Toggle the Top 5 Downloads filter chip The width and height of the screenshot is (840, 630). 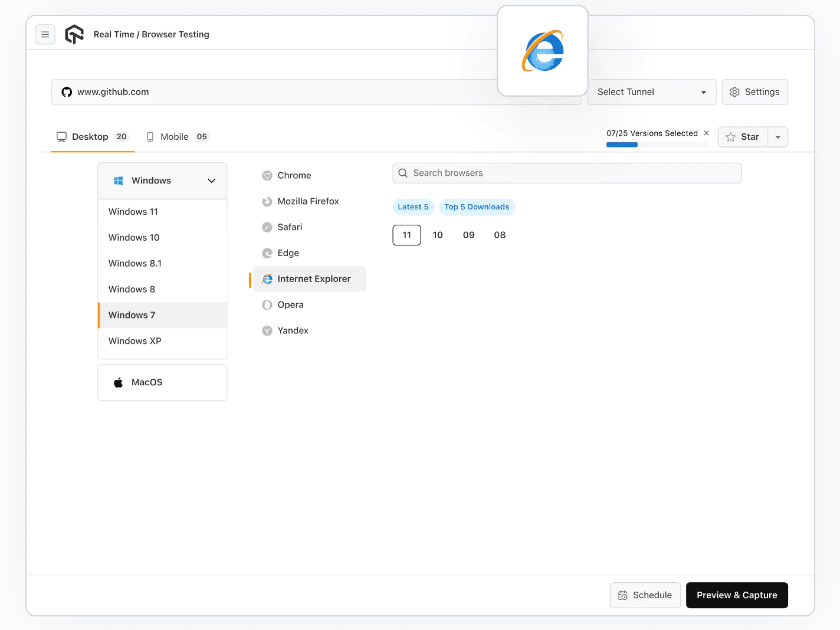click(477, 207)
